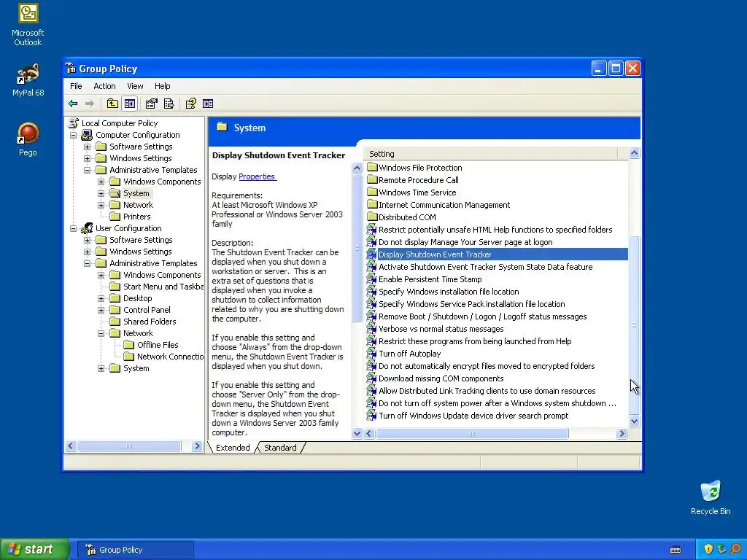
Task: Select Turn off Windows Update device driver search prompt
Action: tap(473, 415)
